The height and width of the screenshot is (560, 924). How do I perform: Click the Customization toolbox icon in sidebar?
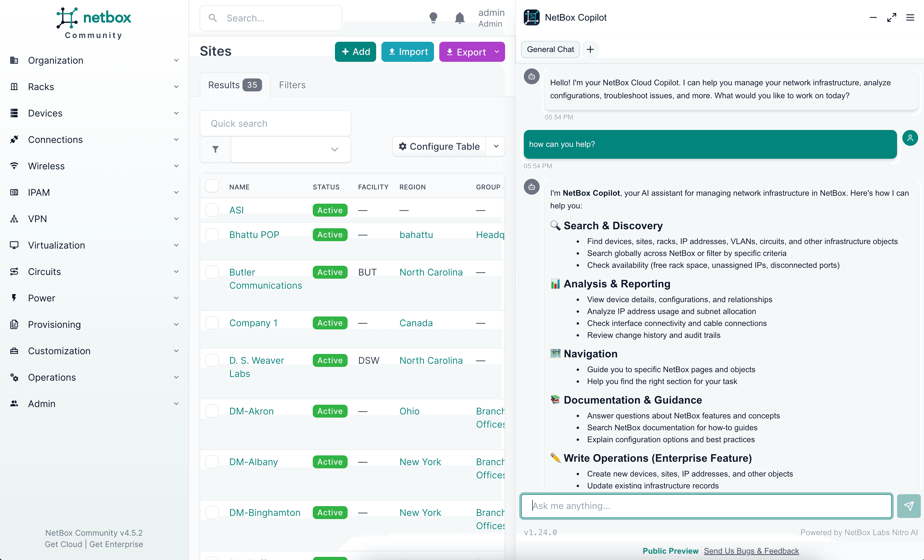(14, 351)
